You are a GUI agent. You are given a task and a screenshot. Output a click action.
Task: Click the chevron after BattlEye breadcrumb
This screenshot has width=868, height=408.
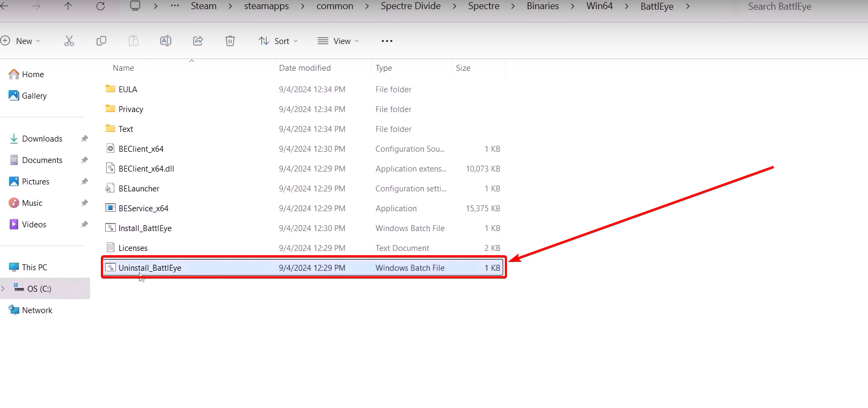(x=687, y=6)
